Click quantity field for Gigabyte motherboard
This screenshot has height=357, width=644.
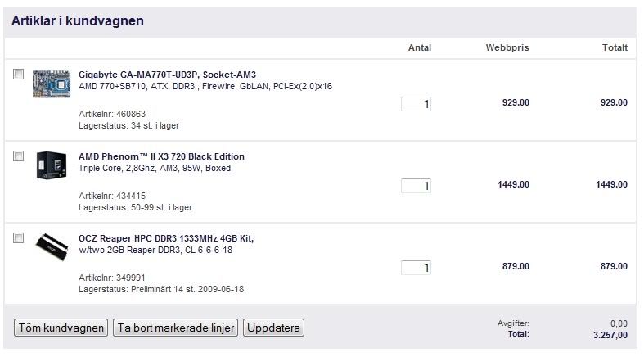tap(416, 104)
